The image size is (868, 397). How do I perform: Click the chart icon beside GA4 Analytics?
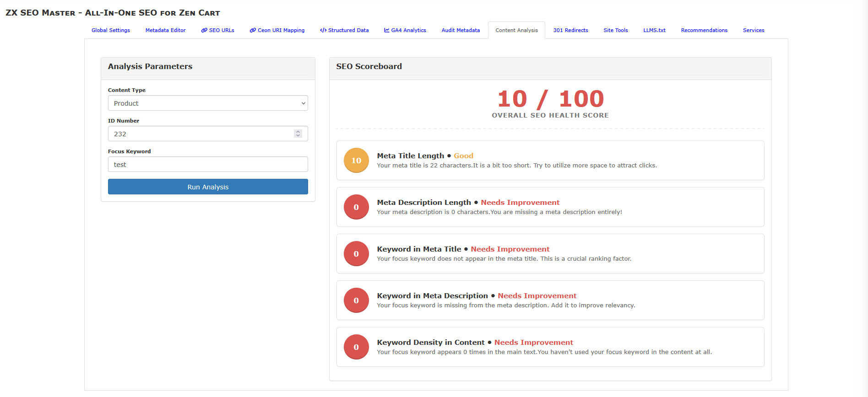point(387,31)
